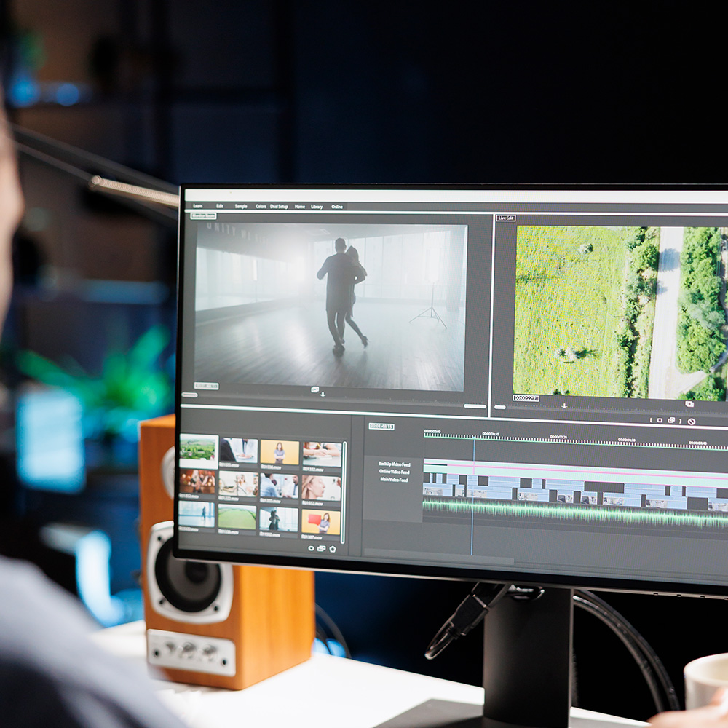Click the source monitor name tag button

[x=203, y=215]
